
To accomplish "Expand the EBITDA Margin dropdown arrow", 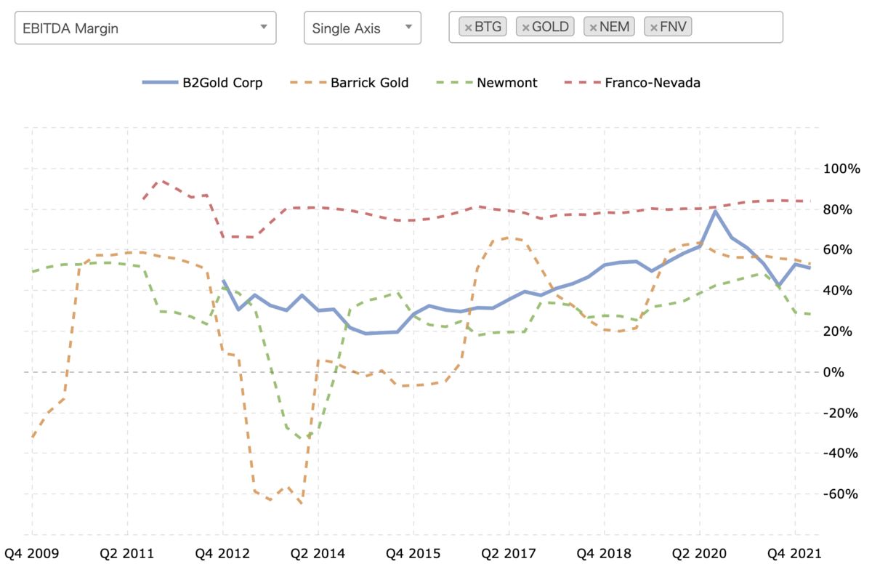I will pyautogui.click(x=263, y=28).
